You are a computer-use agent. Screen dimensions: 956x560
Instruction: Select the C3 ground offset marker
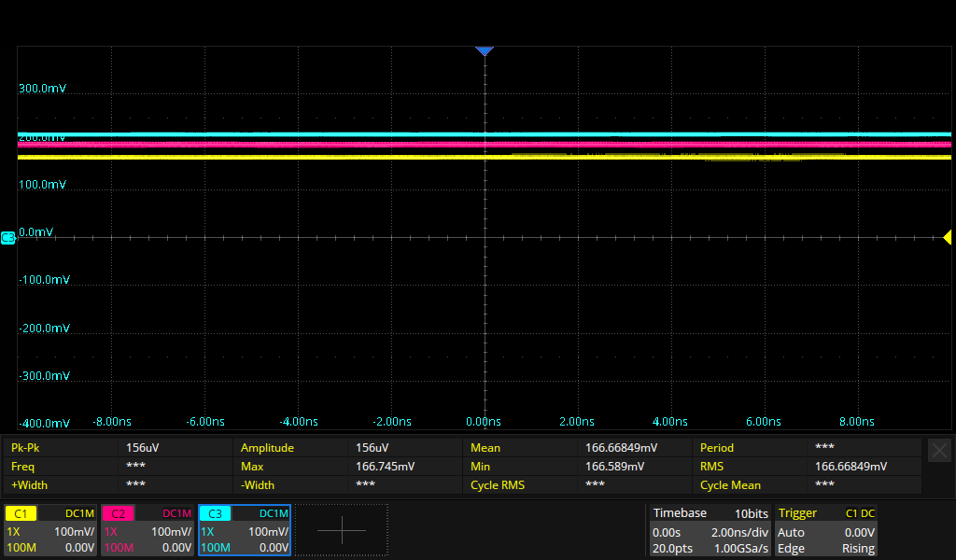[x=7, y=238]
